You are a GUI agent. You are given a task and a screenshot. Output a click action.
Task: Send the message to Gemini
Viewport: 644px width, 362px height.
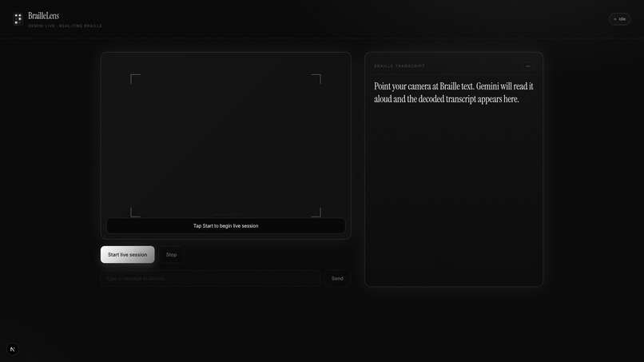[337, 279]
